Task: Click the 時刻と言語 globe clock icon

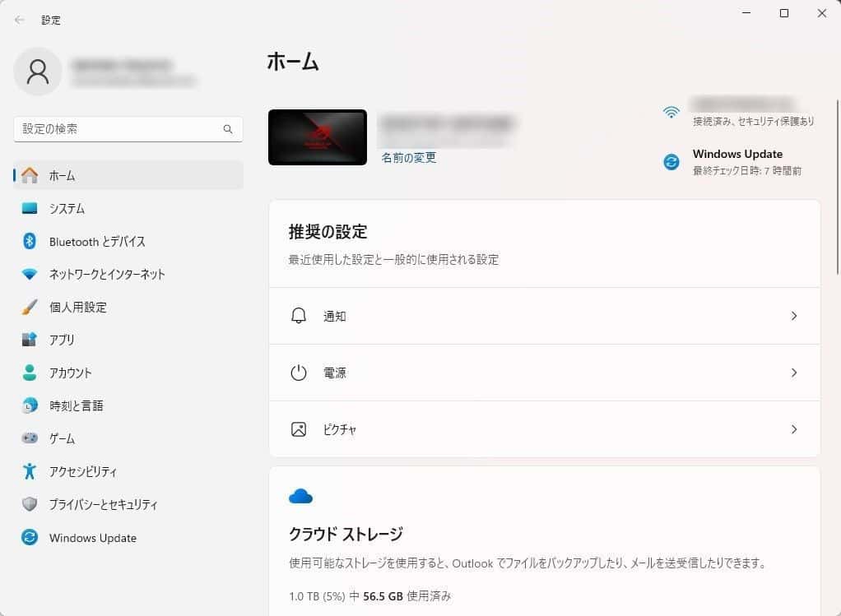Action: (30, 405)
